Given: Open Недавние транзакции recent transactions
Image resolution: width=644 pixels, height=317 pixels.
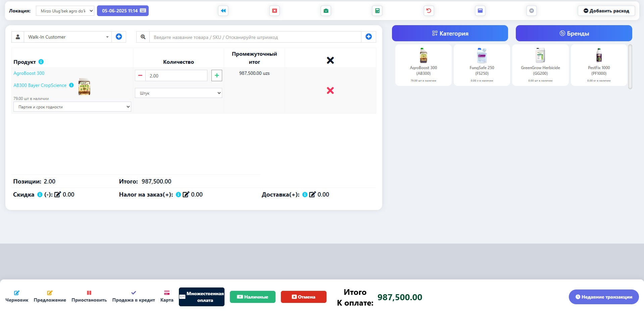Looking at the screenshot, I should tap(603, 297).
